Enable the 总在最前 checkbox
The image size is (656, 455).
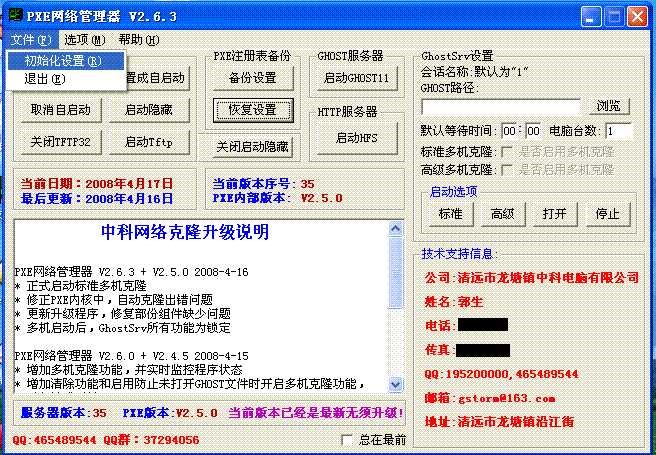click(347, 440)
